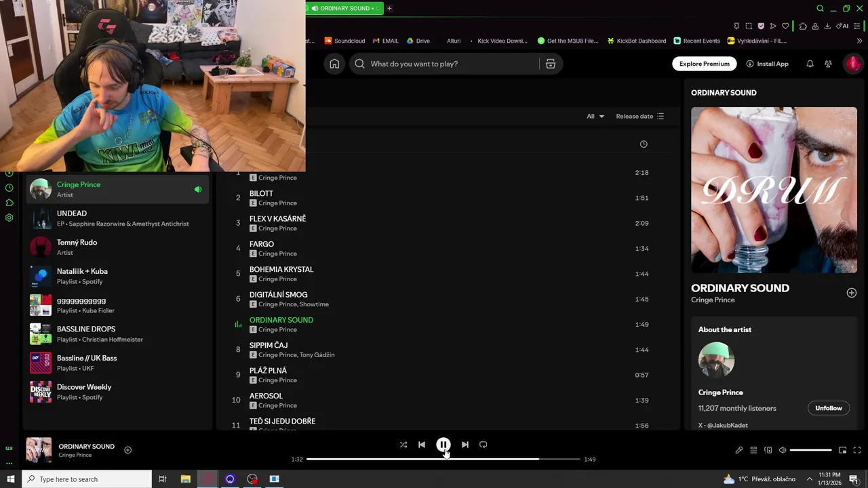Expand bookmarks overflow chevron
The image size is (868, 488).
860,41
